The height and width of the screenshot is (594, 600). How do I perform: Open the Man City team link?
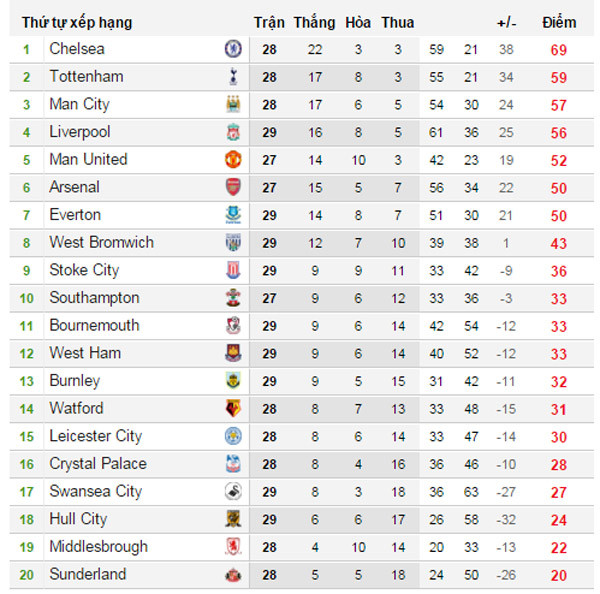[x=79, y=104]
